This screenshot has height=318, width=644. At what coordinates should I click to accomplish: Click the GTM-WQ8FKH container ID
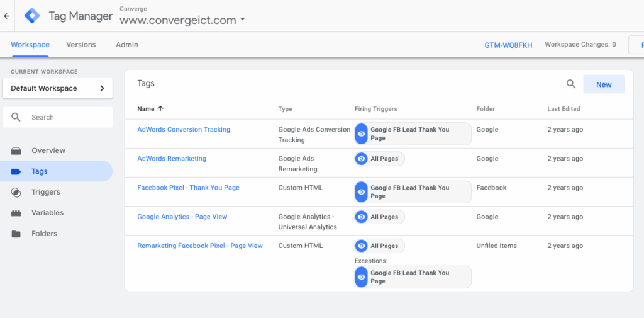(x=508, y=45)
